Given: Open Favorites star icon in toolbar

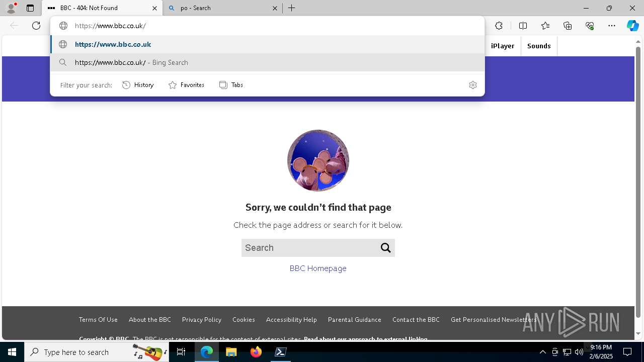Looking at the screenshot, I should tap(545, 26).
